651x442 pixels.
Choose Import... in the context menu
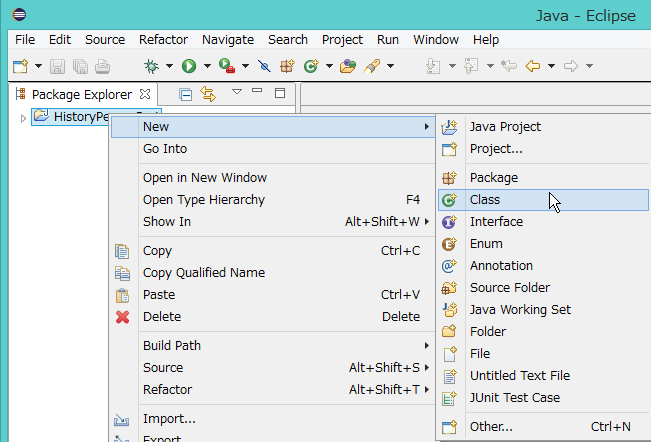click(x=272, y=419)
